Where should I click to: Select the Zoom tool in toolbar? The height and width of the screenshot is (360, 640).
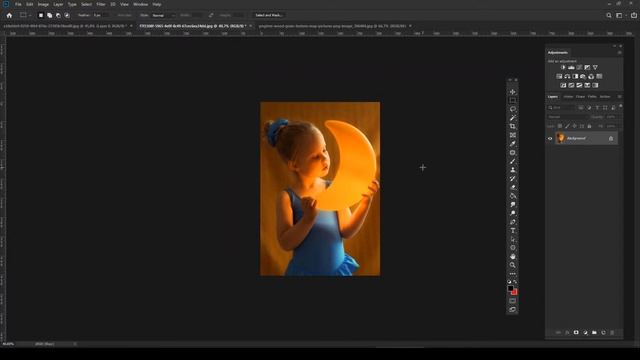(513, 265)
